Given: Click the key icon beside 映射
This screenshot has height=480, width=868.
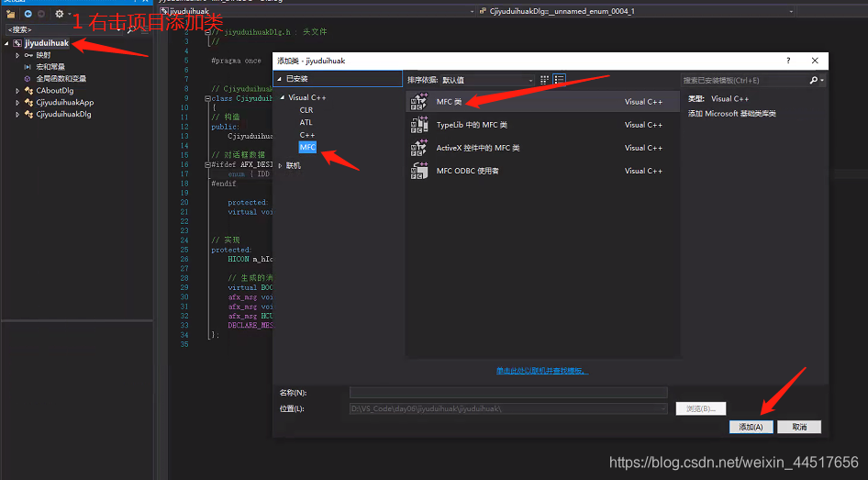Looking at the screenshot, I should click(28, 55).
